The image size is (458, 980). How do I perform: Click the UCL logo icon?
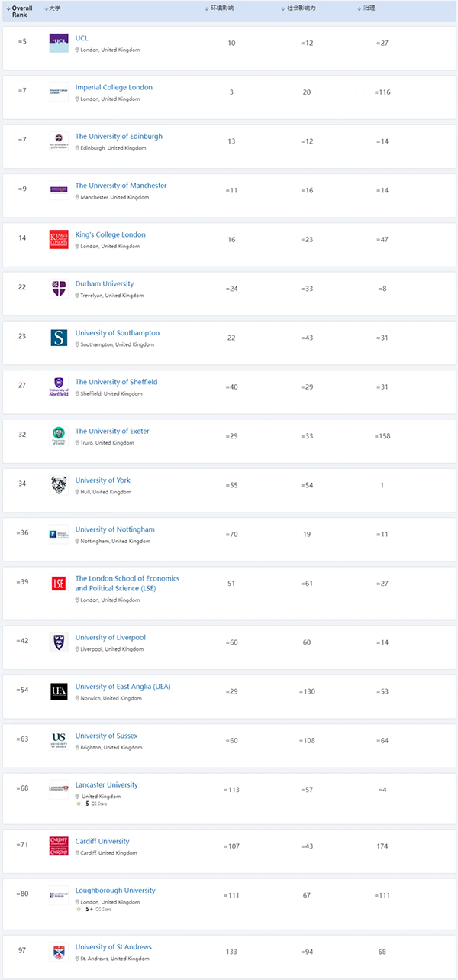(59, 43)
